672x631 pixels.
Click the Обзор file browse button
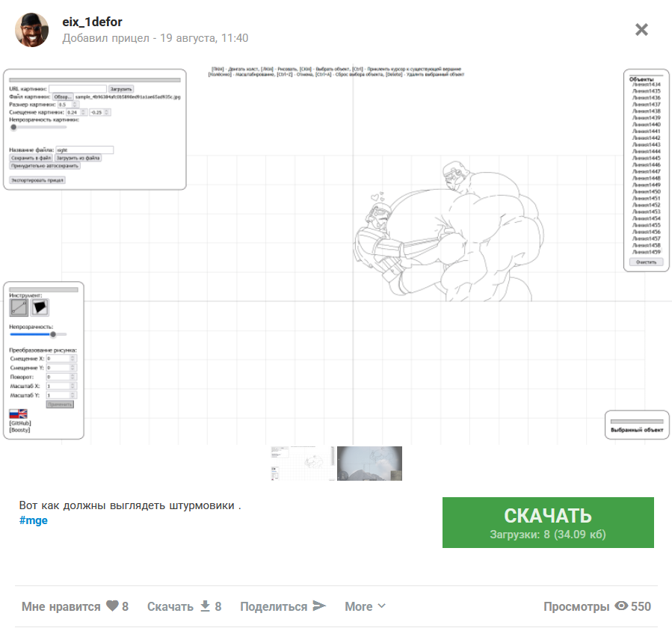[63, 97]
